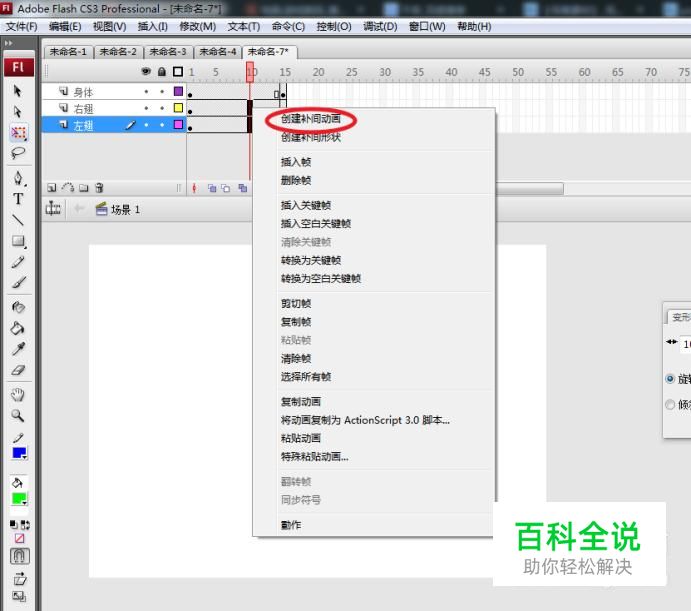Toggle lock all layers padlock icon

(162, 71)
